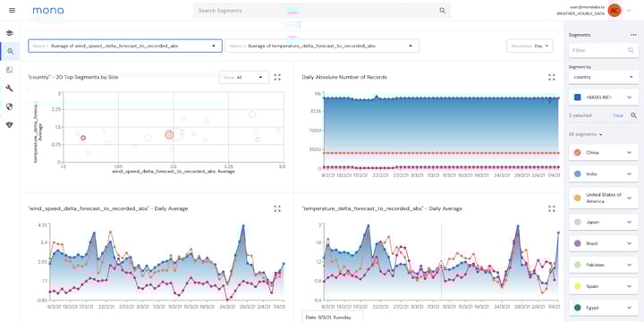Open the hamburger menu
This screenshot has width=644, height=322.
(12, 10)
